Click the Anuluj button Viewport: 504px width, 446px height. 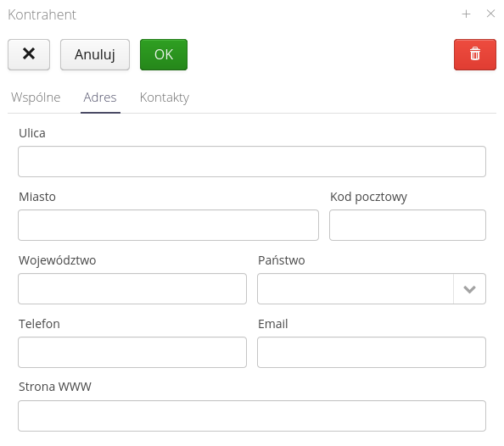click(95, 54)
